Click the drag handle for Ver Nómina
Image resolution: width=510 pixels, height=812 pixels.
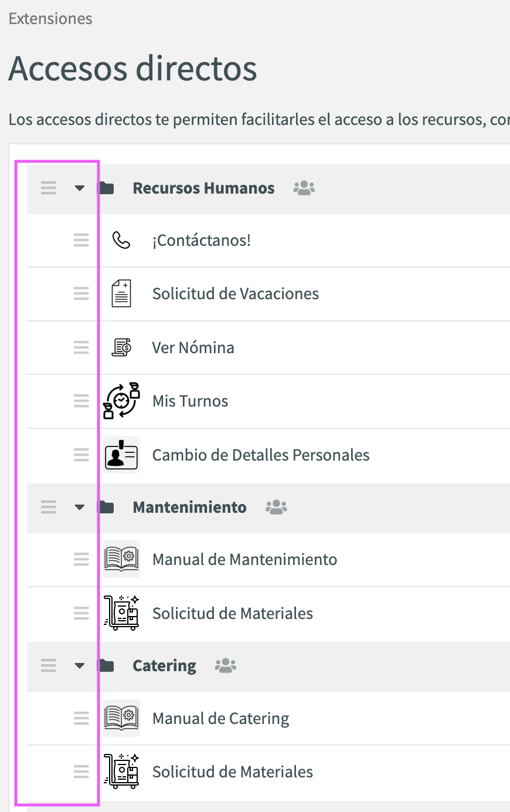(81, 347)
